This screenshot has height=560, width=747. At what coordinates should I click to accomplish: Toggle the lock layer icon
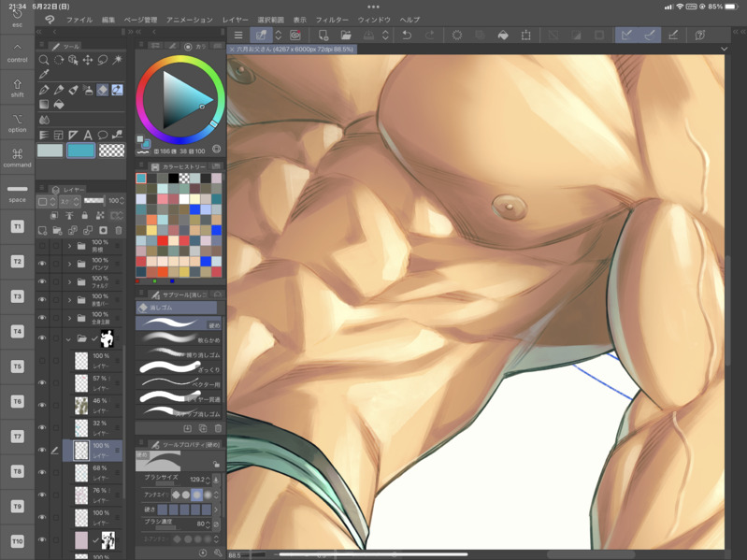(x=84, y=216)
